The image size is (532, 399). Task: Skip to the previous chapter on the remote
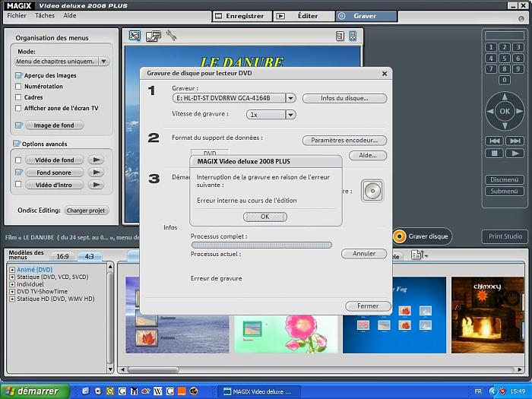494,141
